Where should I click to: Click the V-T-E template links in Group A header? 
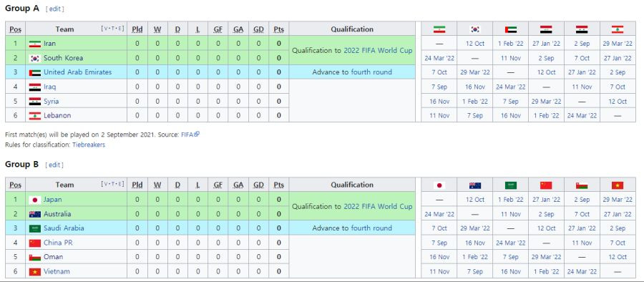[112, 29]
